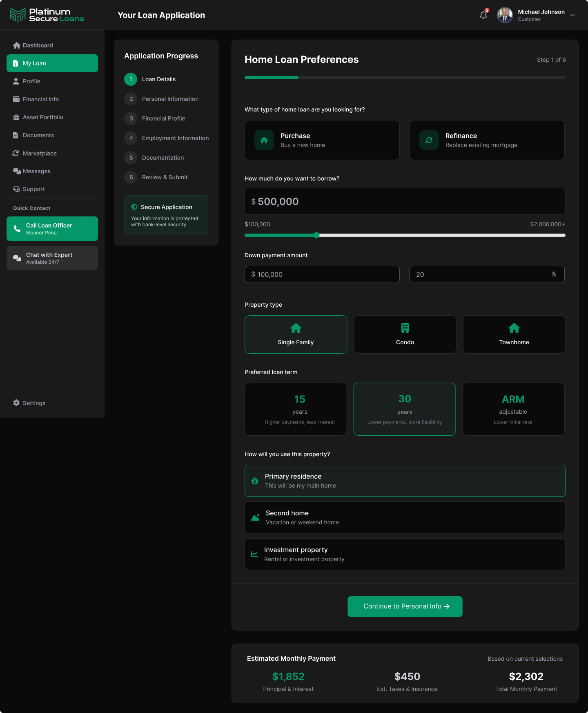Open notifications bell icon
The image size is (588, 713).
pyautogui.click(x=483, y=15)
